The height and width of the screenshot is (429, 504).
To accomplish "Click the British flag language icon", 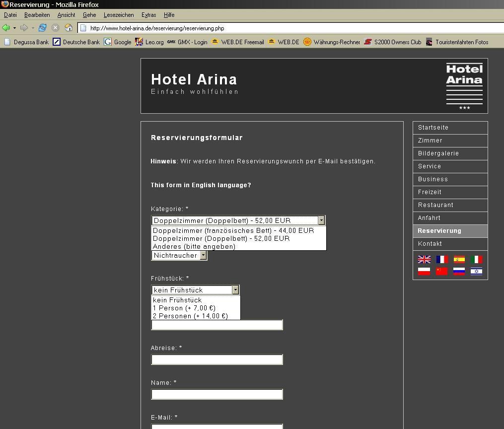I will [x=424, y=259].
